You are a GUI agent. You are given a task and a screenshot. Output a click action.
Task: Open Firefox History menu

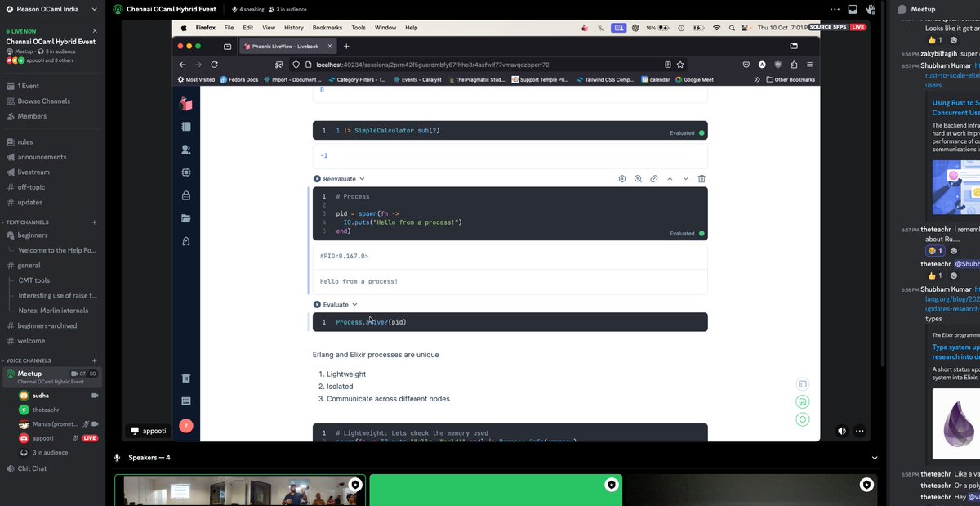294,27
